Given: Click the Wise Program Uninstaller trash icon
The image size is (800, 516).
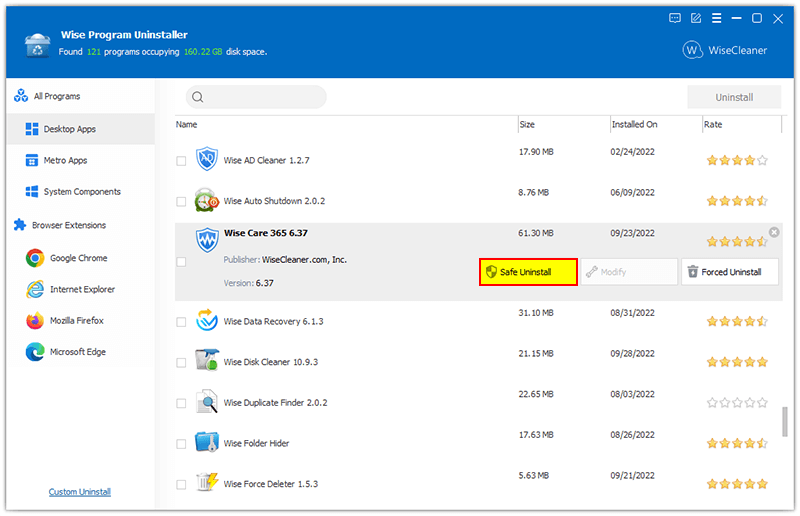Looking at the screenshot, I should click(x=37, y=44).
